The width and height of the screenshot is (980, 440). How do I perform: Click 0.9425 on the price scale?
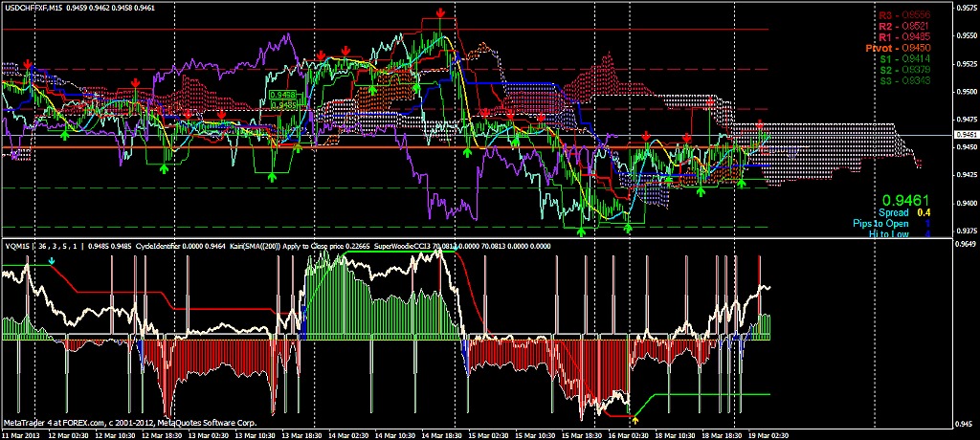coord(968,174)
